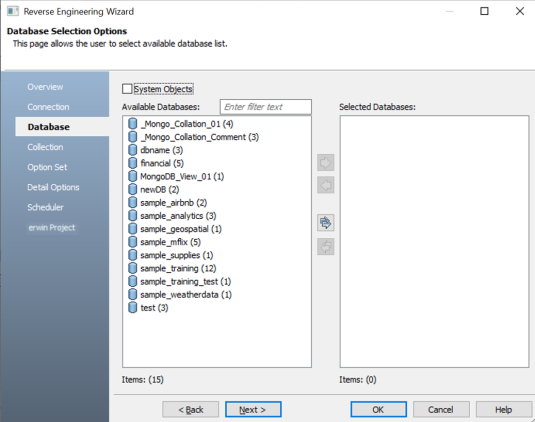Go to the Collection wizard step
This screenshot has height=422, width=535.
[45, 147]
